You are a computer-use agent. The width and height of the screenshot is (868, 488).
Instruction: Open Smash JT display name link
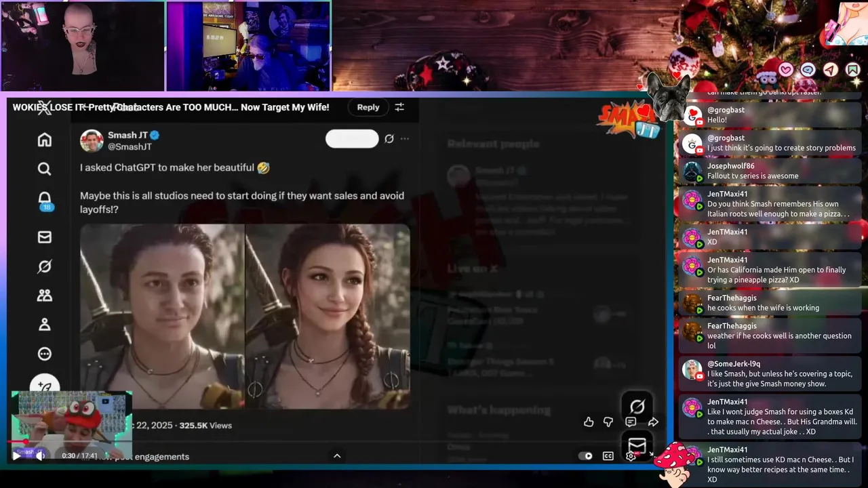point(127,135)
